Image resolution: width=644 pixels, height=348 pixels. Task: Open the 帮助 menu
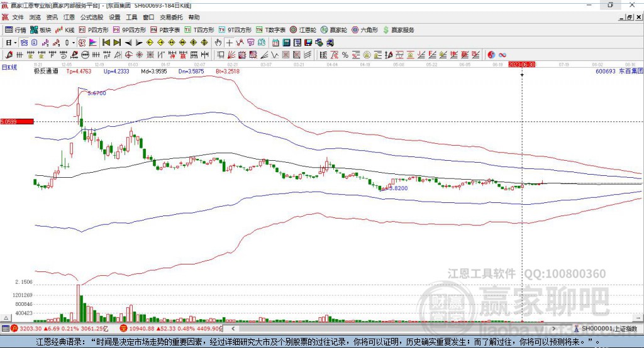(x=194, y=17)
